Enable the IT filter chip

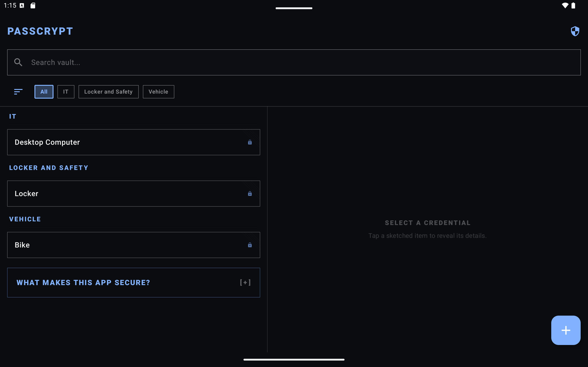click(x=66, y=92)
